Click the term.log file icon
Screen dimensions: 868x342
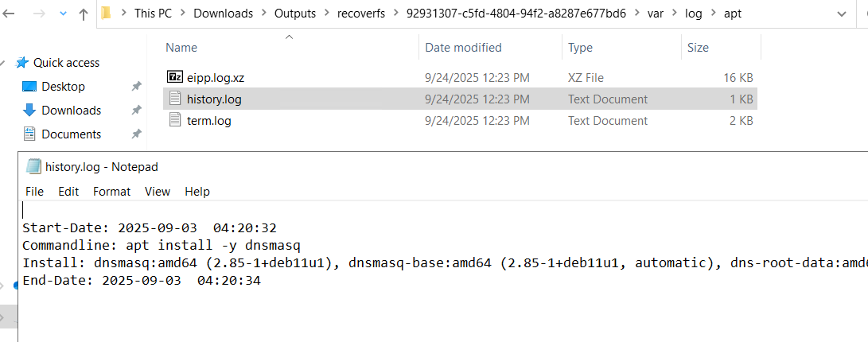(x=175, y=121)
